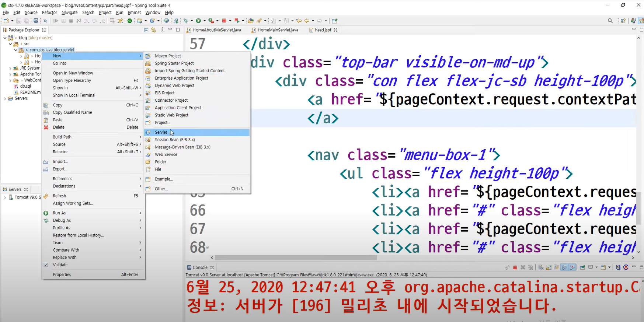Collapse the blog project tree node
This screenshot has width=644, height=322.
coord(5,38)
